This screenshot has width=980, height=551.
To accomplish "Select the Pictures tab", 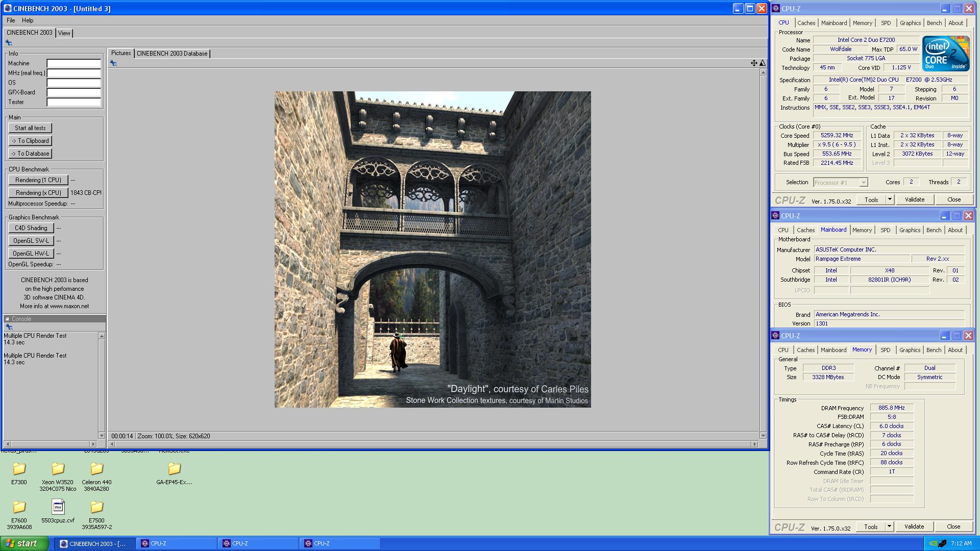I will [x=121, y=53].
